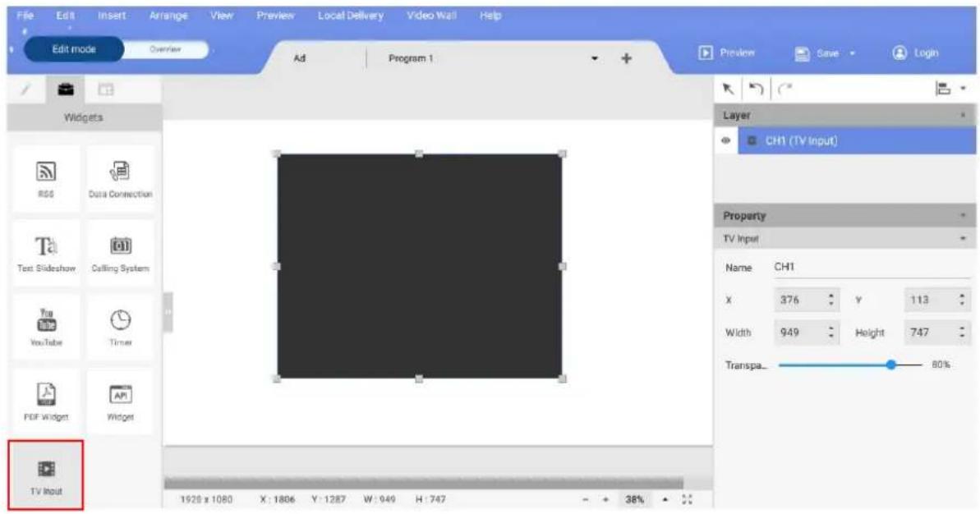Click the Save button

817,53
